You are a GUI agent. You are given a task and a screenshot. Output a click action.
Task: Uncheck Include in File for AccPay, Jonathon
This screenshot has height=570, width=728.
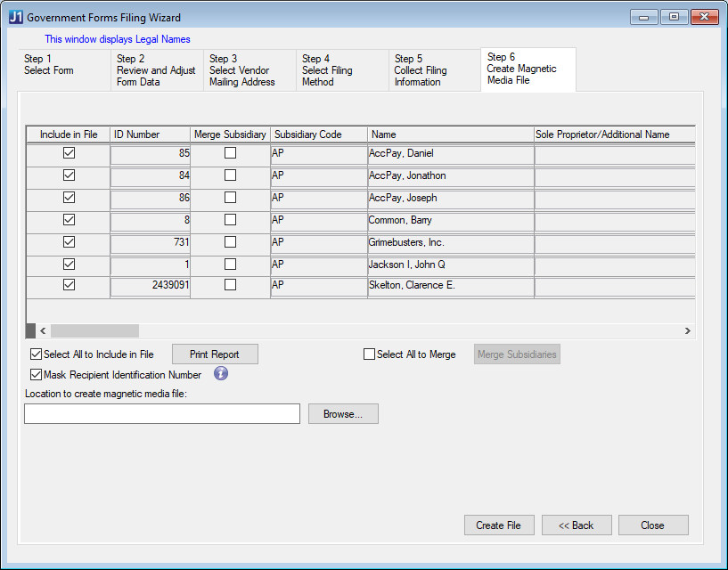coord(69,175)
